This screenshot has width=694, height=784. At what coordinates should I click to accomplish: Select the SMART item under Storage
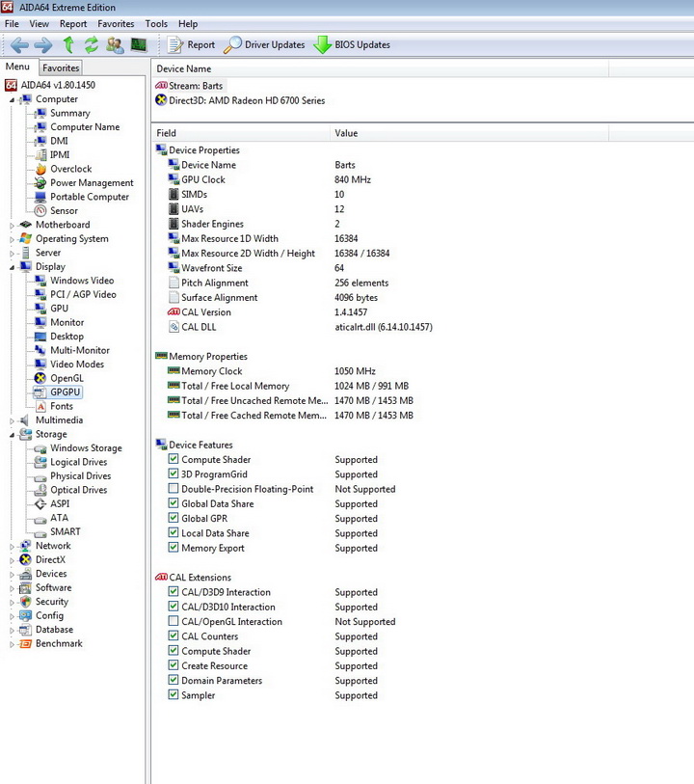click(x=65, y=531)
